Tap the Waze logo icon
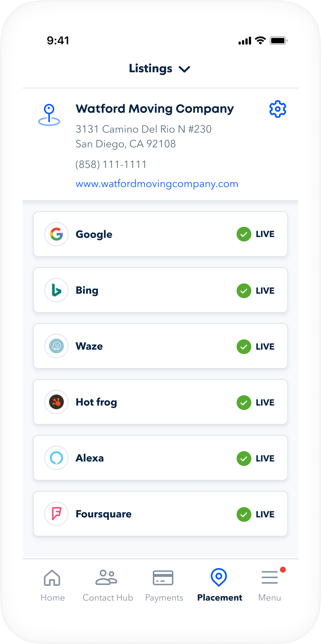The width and height of the screenshot is (321, 644). pyautogui.click(x=57, y=346)
